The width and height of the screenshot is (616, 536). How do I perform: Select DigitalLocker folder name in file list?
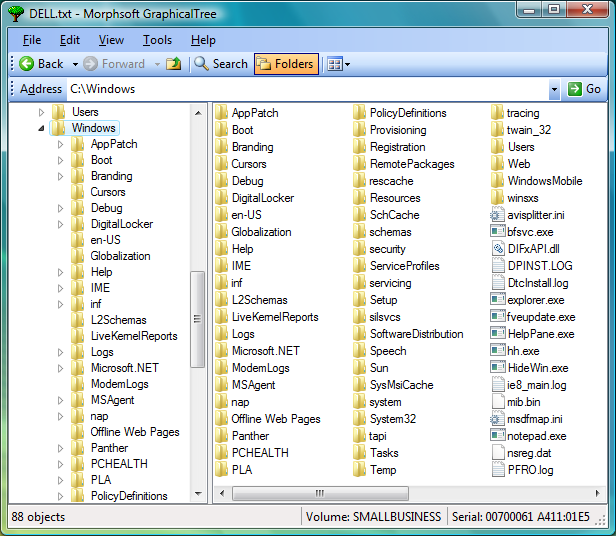coord(263,198)
